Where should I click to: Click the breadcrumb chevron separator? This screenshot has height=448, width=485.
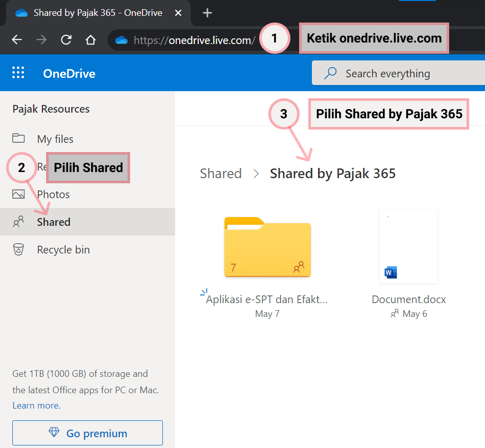256,174
